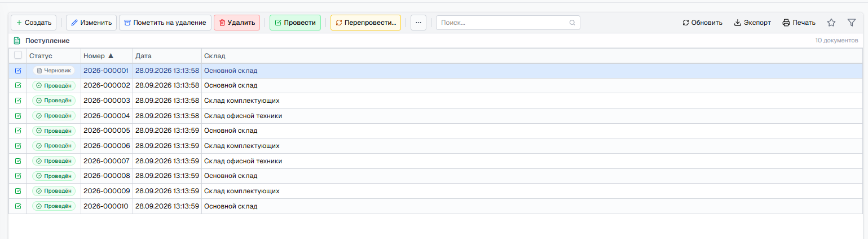Select number cell 2026-000007
Viewport: 868px width, 239px height.
107,161
